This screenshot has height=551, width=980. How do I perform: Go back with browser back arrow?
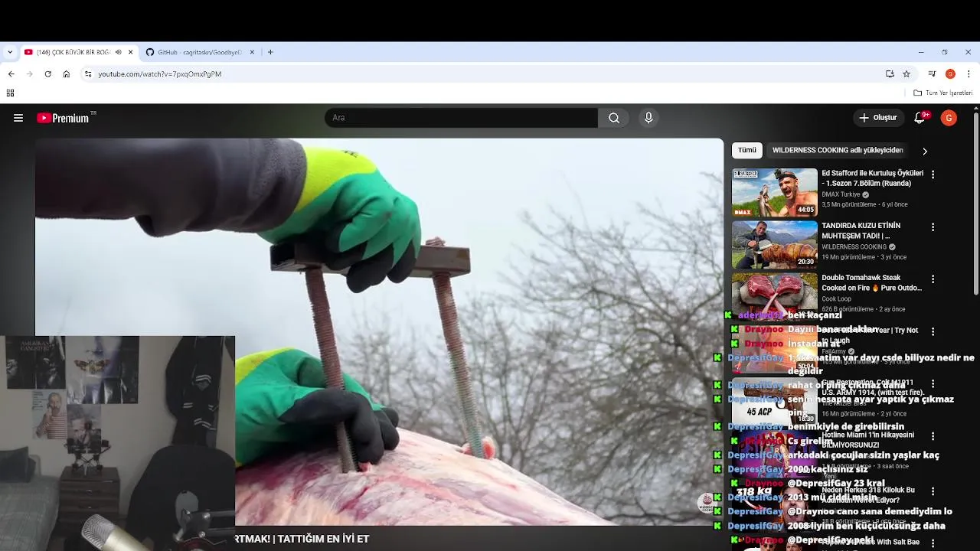pos(11,74)
